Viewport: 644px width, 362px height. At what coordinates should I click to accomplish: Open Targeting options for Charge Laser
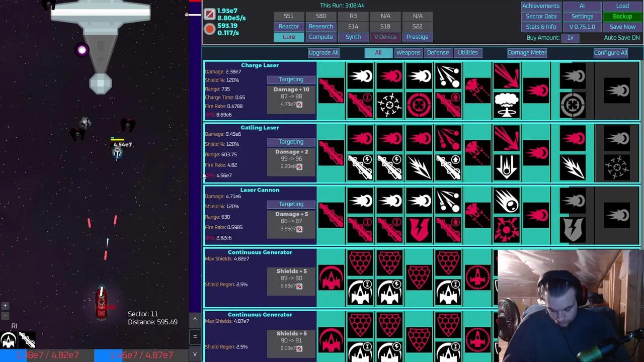291,79
